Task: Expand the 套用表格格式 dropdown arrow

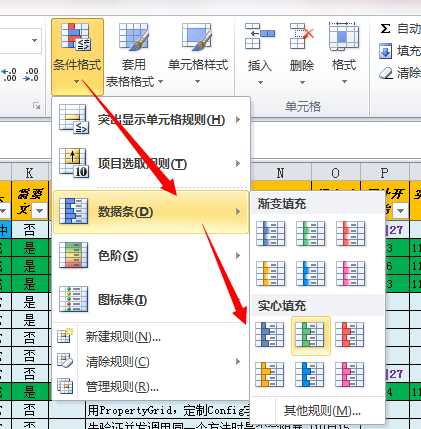Action: [x=160, y=82]
